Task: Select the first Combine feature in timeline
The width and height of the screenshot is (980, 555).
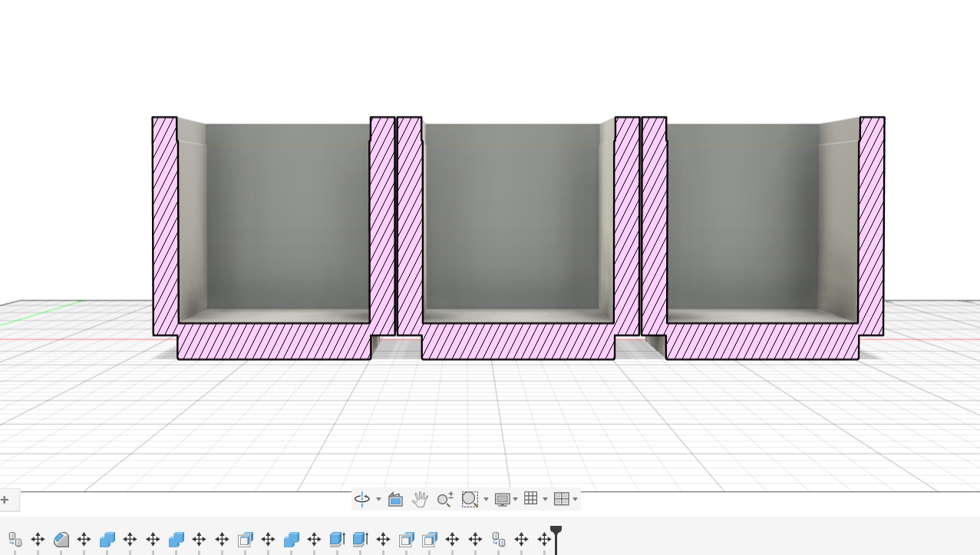Action: (107, 540)
